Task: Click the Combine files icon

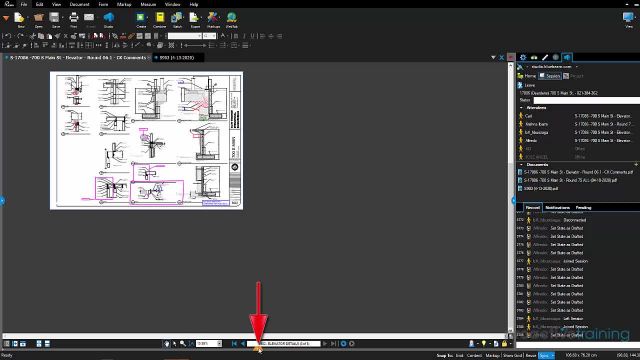Action: click(x=160, y=18)
